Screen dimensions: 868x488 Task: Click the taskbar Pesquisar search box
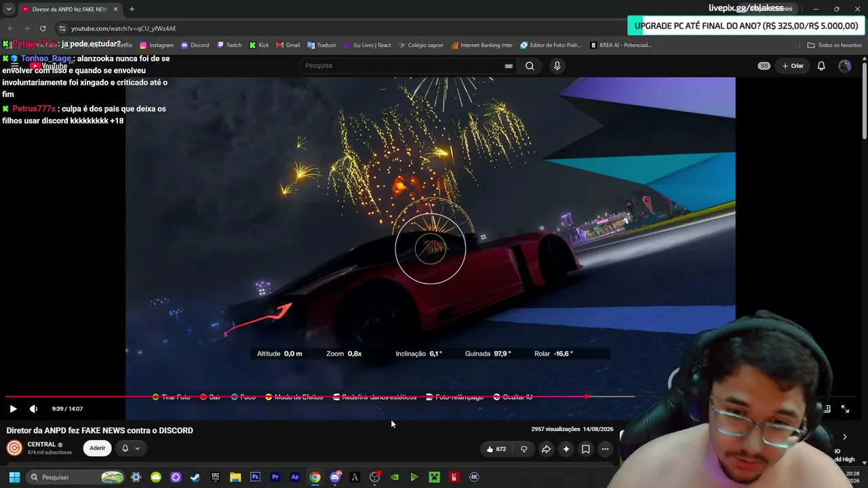(76, 477)
